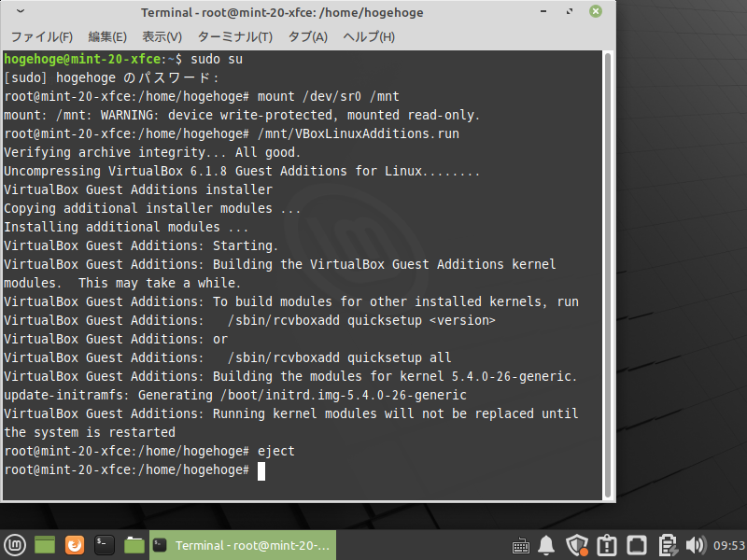Click the Show Desktop panel icon
Image resolution: width=747 pixels, height=560 pixels.
tap(45, 545)
